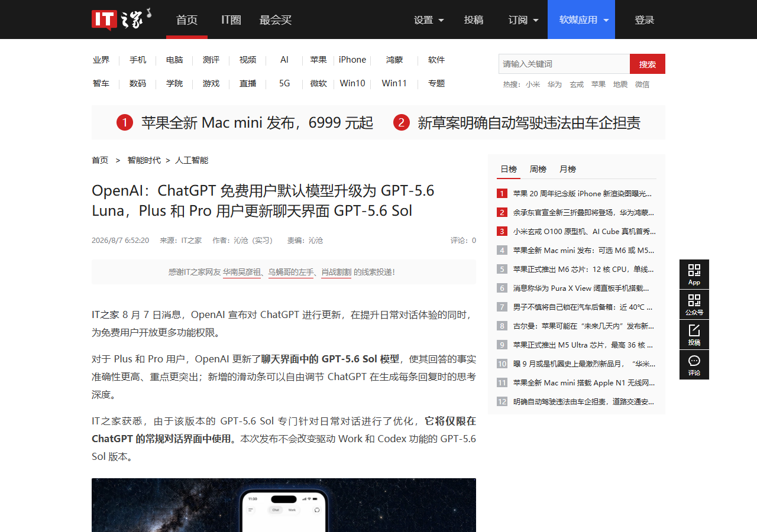This screenshot has height=532, width=757.
Task: Open ranked item 3 小米玄戒 O100 原型机
Action: [x=584, y=231]
